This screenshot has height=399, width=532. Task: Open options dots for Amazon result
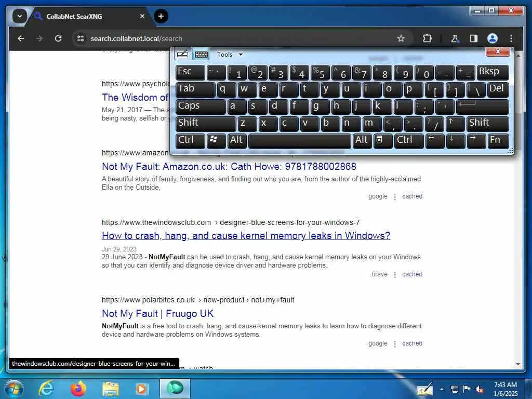tap(395, 197)
